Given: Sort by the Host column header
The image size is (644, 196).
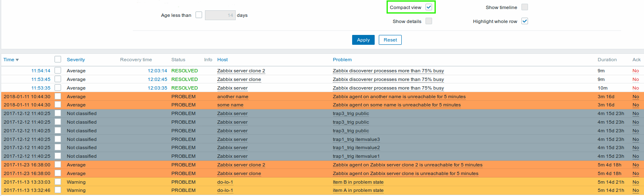Looking at the screenshot, I should tap(223, 60).
